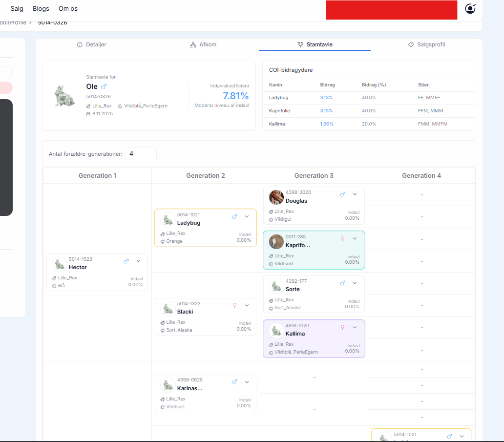Viewport: 504px width, 442px height.
Task: Go to Om os page
Action: tap(68, 9)
